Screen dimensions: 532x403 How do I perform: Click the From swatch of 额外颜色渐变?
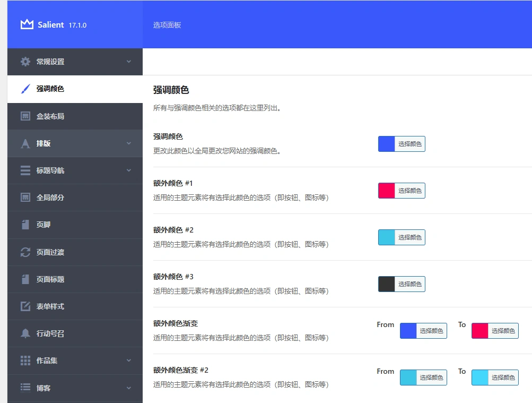click(x=408, y=330)
